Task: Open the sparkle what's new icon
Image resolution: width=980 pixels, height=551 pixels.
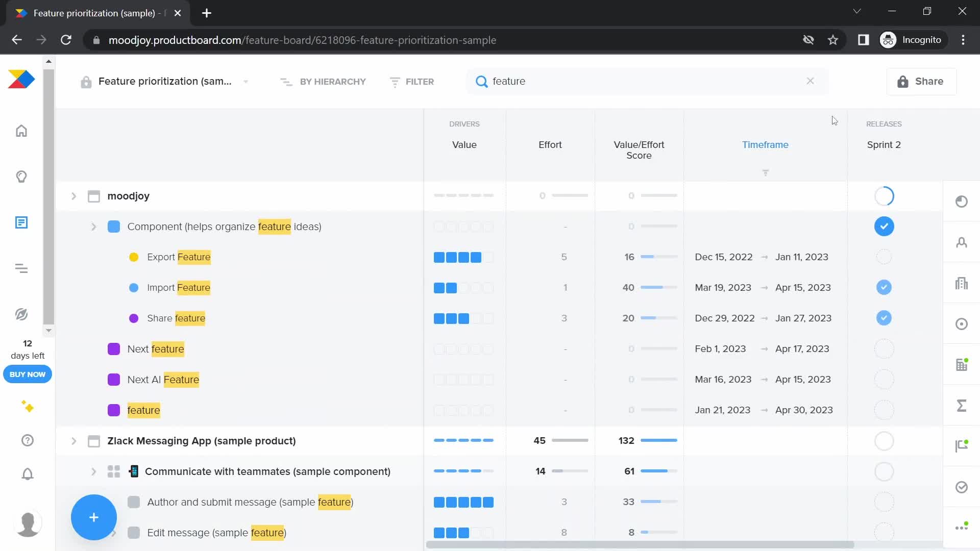Action: (28, 407)
